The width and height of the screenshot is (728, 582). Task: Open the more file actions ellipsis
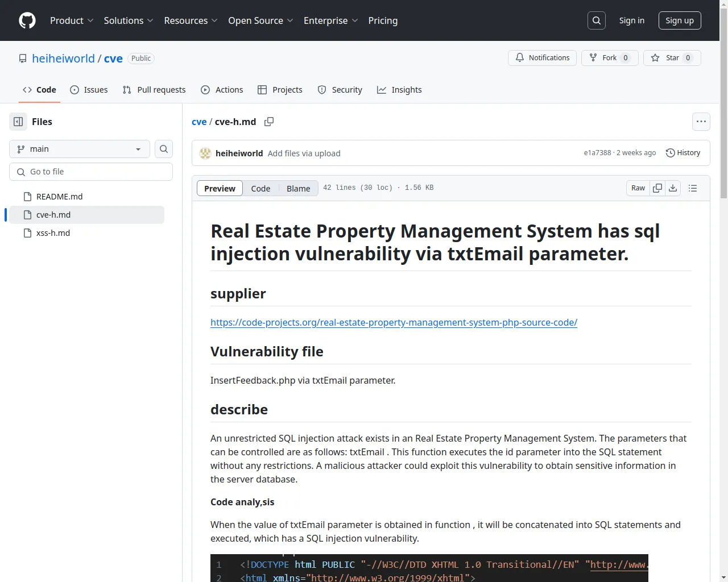pyautogui.click(x=701, y=122)
